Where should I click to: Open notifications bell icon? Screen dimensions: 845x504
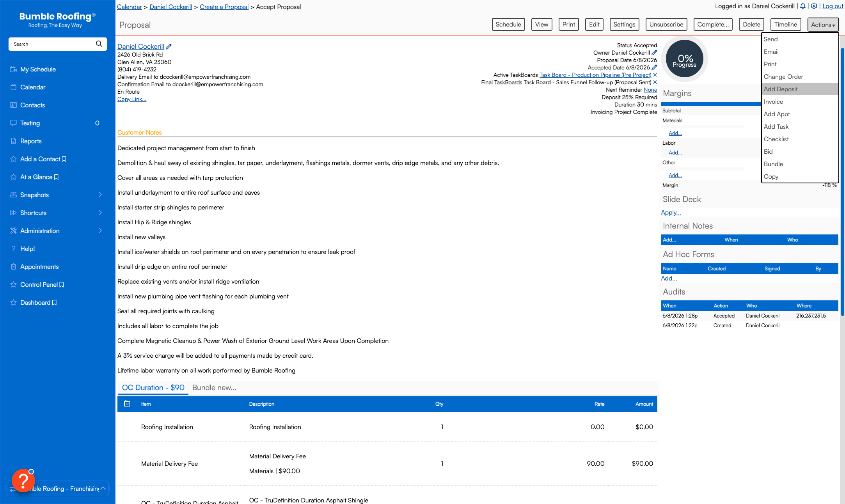point(803,6)
